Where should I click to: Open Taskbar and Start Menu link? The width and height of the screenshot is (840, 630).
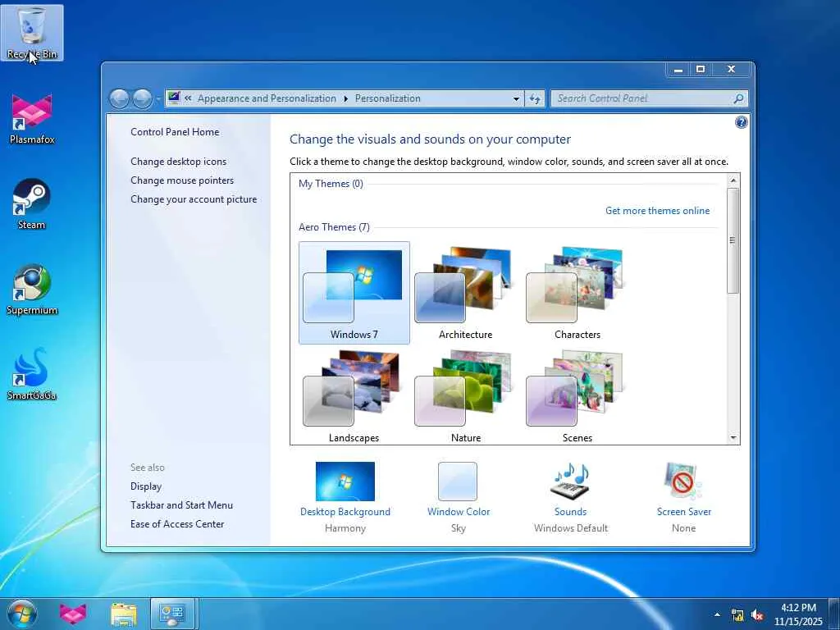tap(181, 504)
